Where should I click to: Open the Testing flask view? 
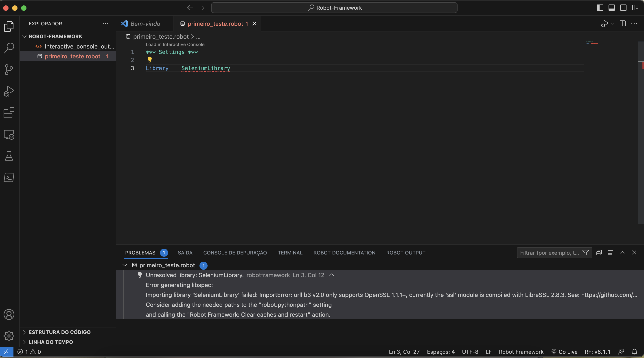coord(9,156)
